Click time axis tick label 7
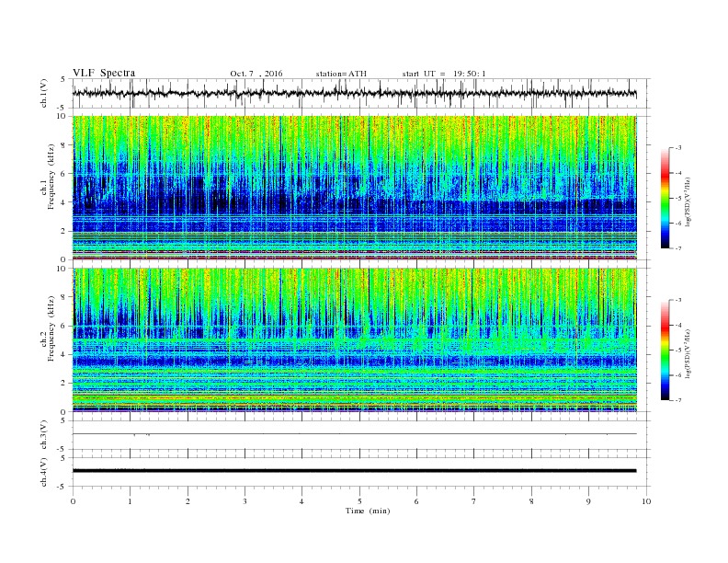728x563 pixels. tap(474, 501)
